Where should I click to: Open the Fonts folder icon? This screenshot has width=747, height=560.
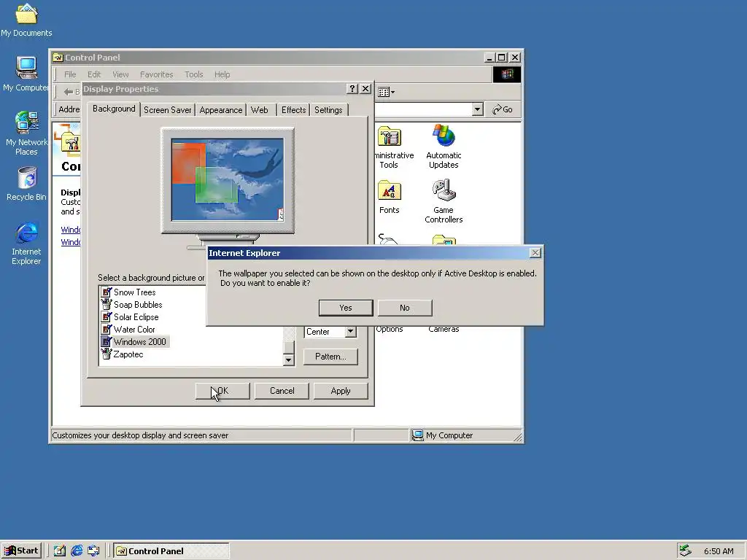pyautogui.click(x=390, y=197)
